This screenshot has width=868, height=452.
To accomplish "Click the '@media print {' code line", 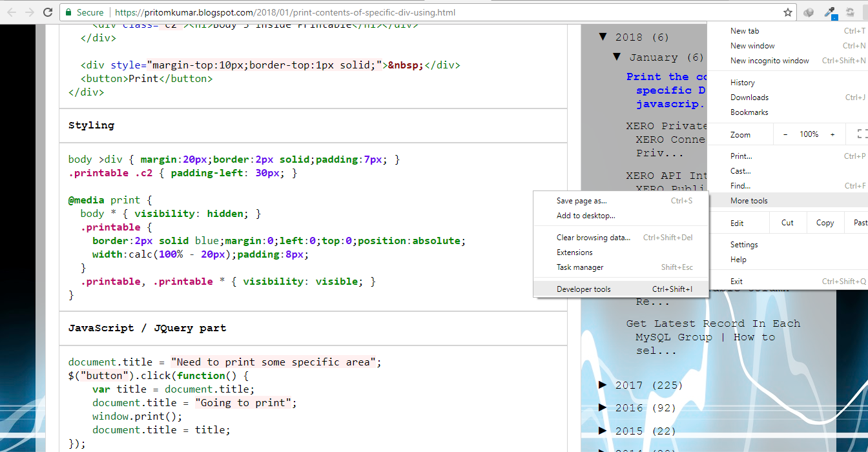I will (x=110, y=200).
